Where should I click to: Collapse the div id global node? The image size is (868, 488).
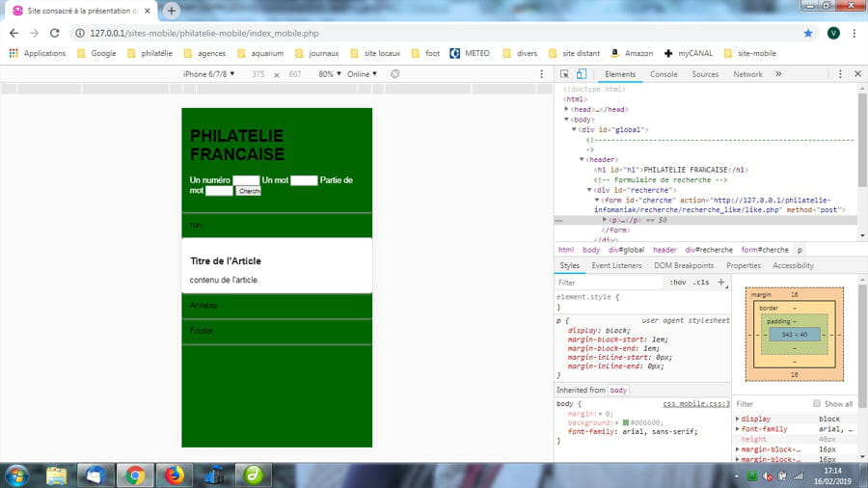coord(574,129)
